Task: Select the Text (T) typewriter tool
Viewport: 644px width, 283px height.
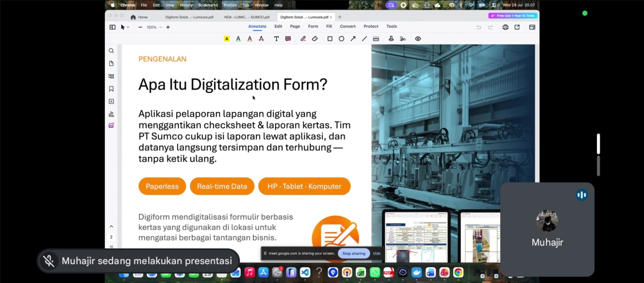Action: click(276, 39)
